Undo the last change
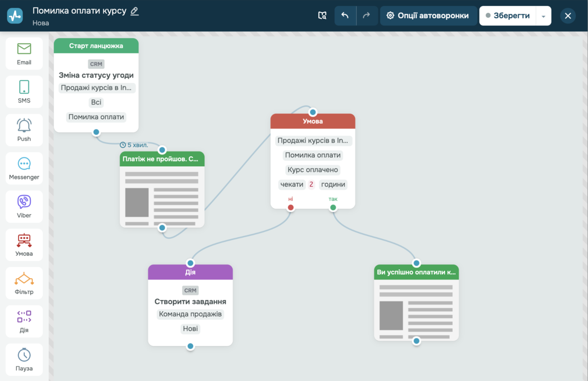The image size is (588, 381). click(345, 16)
